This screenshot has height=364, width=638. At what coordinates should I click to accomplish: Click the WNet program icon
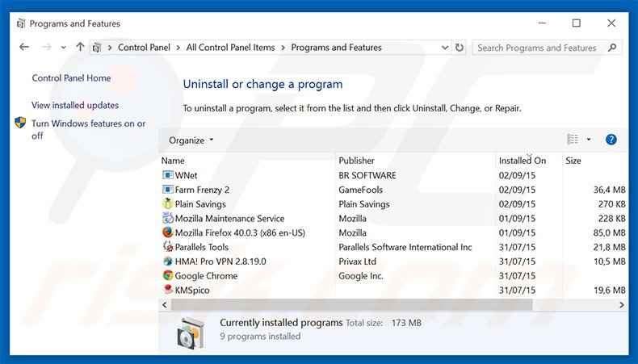tap(168, 175)
